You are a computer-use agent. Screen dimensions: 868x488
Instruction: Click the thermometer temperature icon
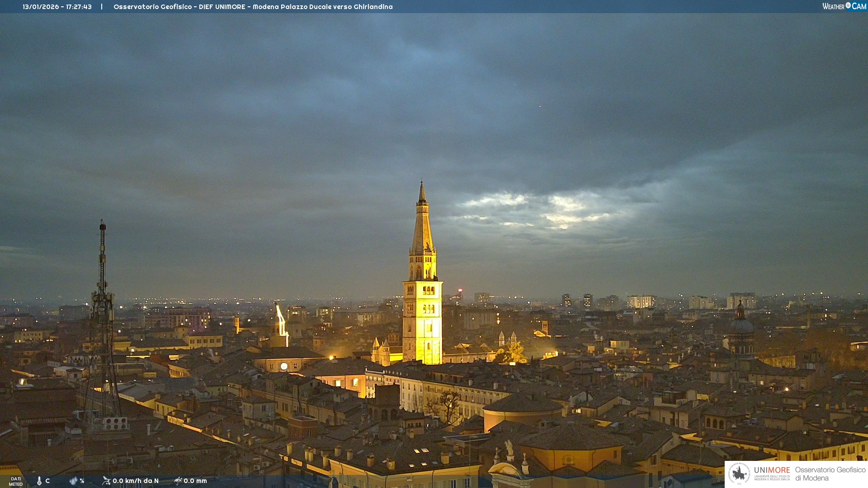coord(39,481)
